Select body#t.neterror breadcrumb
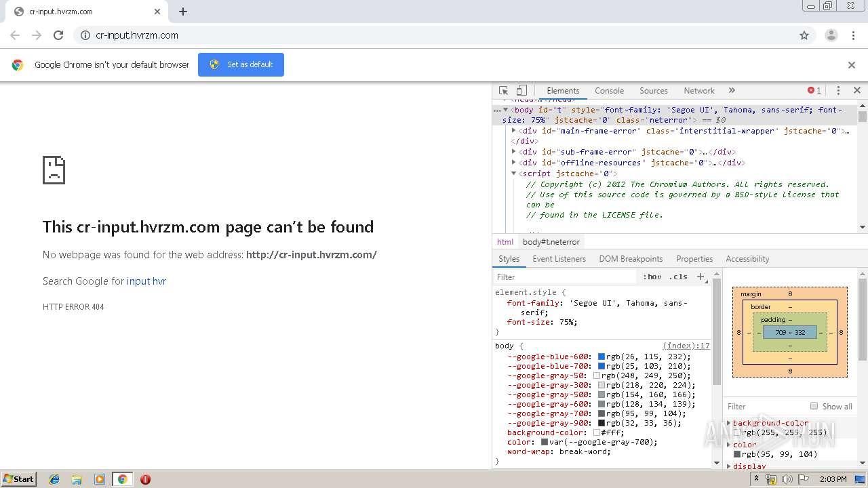Viewport: 868px width, 488px height. pyautogui.click(x=551, y=242)
